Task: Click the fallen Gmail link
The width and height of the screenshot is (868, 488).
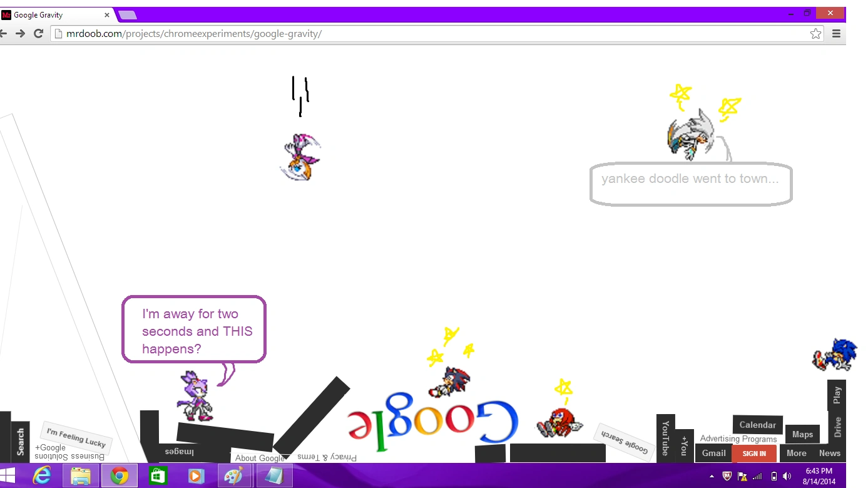Action: [713, 454]
